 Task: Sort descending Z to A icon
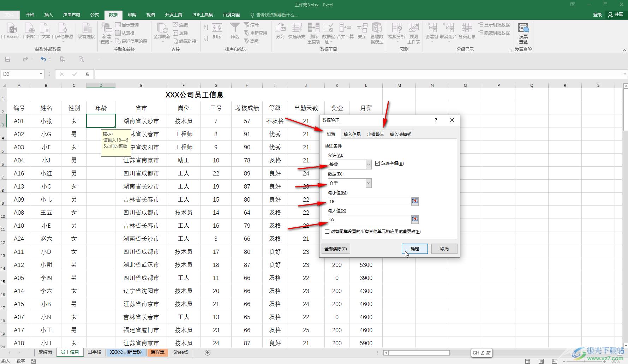[x=206, y=38]
